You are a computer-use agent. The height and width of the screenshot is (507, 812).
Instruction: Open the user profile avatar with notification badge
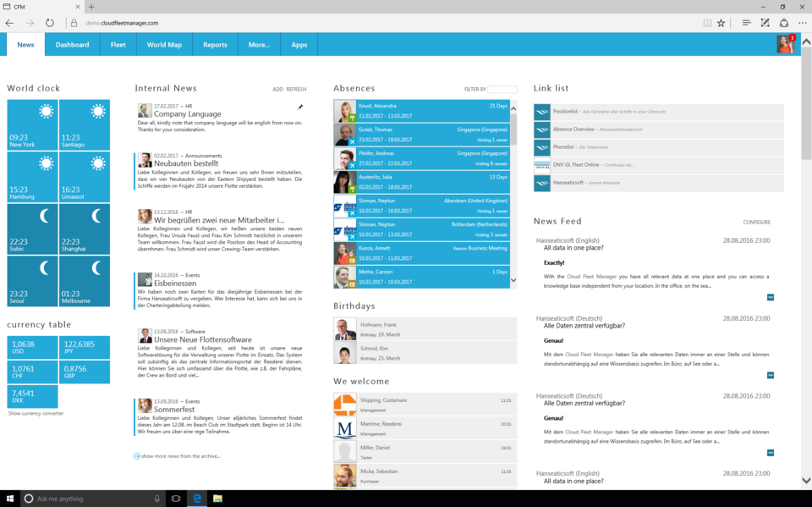point(786,44)
